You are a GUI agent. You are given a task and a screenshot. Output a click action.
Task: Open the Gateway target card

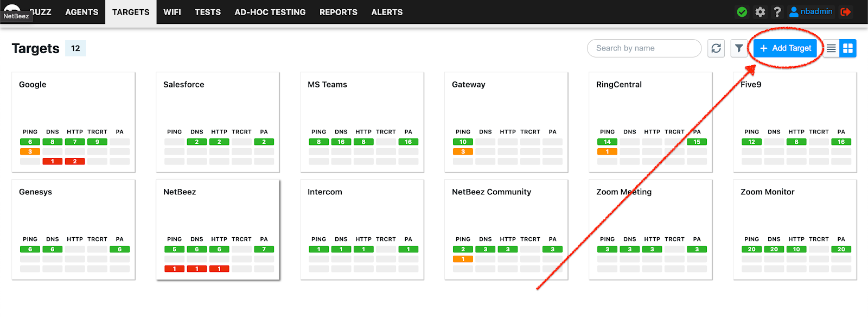pyautogui.click(x=506, y=122)
